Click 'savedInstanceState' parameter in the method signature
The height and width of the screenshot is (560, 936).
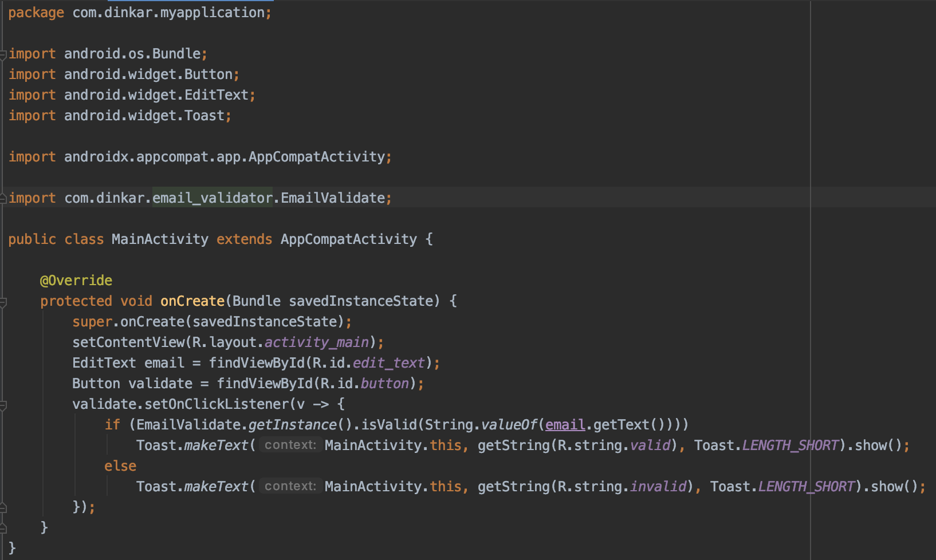361,301
